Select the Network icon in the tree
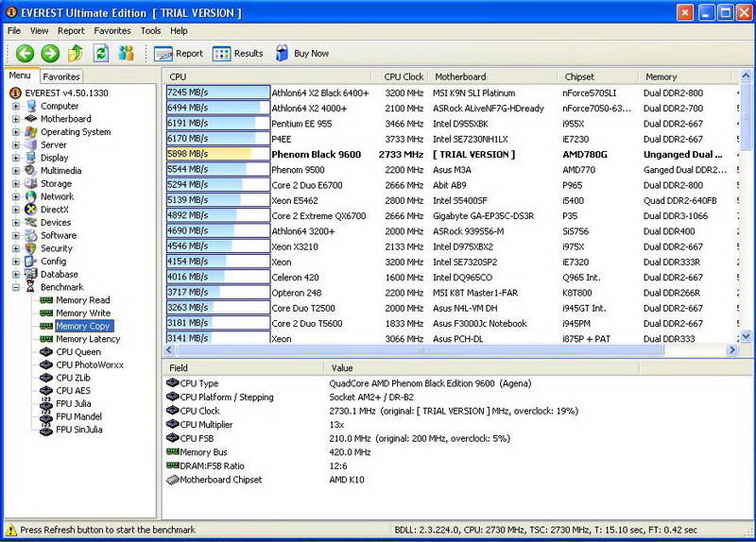The width and height of the screenshot is (756, 542). pos(31,196)
